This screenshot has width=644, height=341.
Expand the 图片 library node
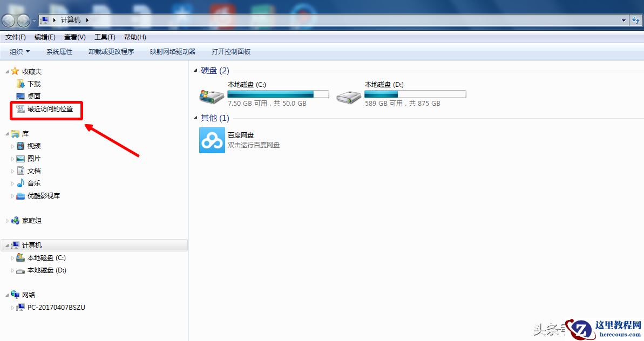click(12, 159)
